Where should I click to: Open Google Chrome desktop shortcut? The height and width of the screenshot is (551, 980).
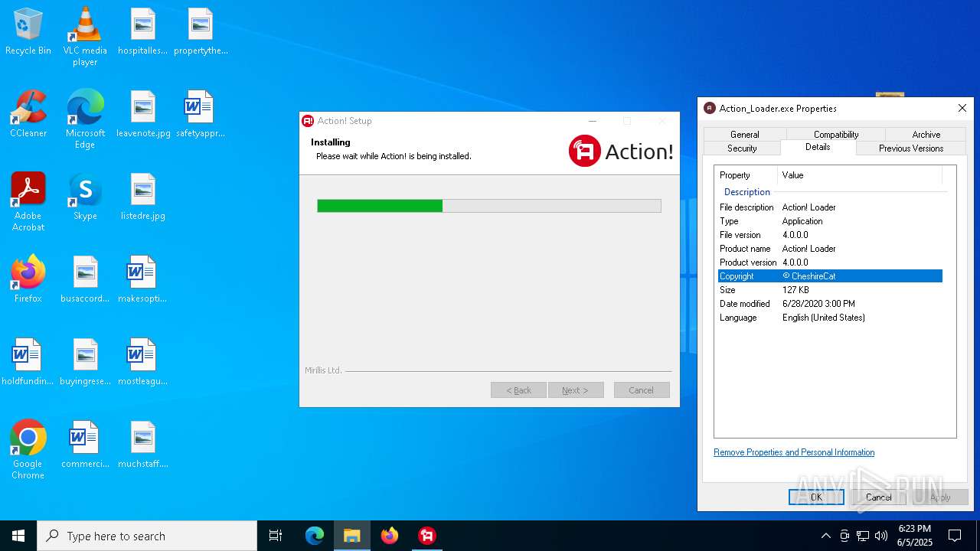point(28,449)
